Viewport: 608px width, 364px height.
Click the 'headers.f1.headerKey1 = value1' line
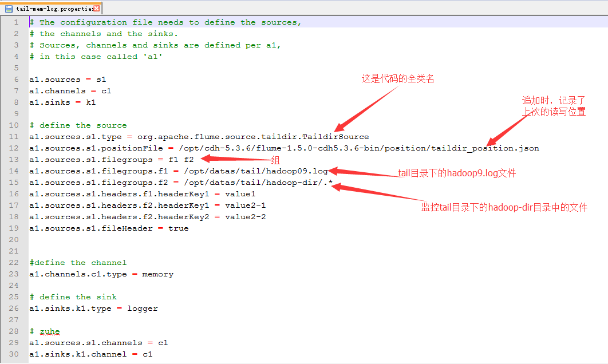[143, 194]
